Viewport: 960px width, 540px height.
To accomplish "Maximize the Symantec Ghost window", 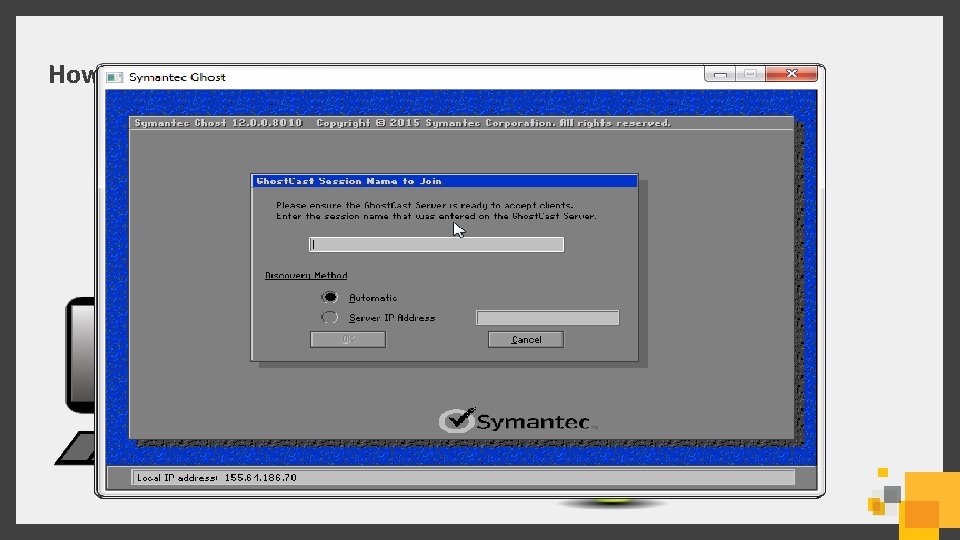I will (750, 73).
